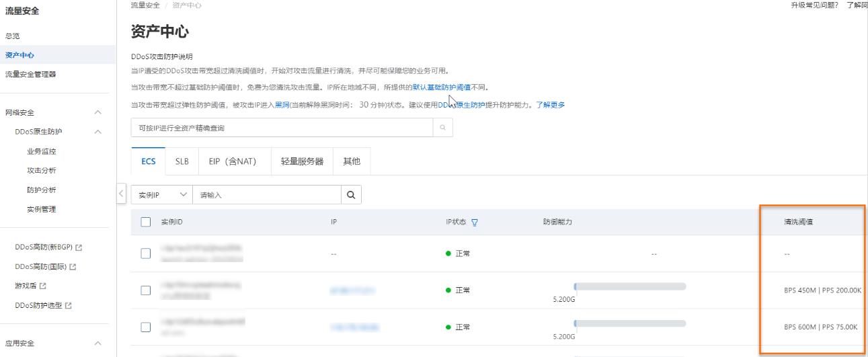Collapse the DDoS原生防护 submenu
The image size is (868, 357).
[x=98, y=132]
